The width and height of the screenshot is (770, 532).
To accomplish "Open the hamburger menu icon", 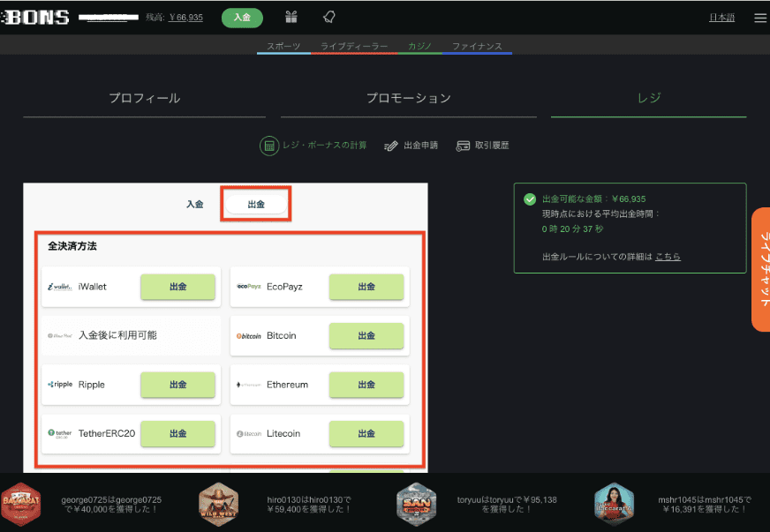I will [759, 18].
